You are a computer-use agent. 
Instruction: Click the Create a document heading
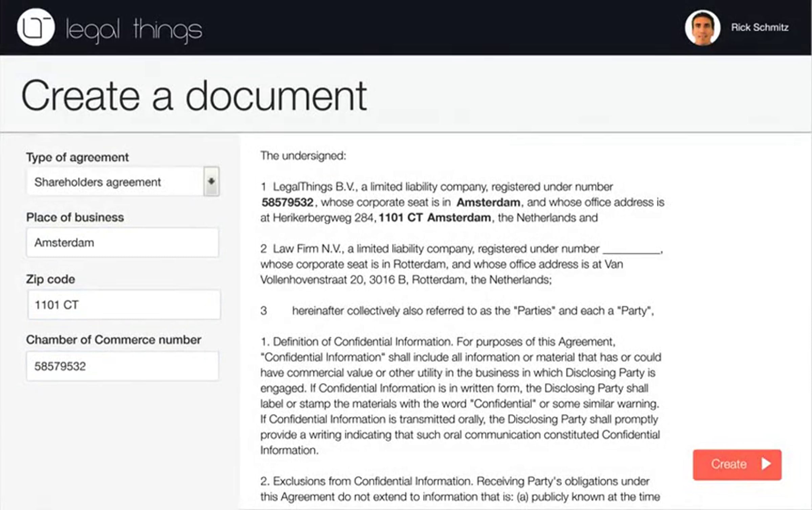pos(194,96)
